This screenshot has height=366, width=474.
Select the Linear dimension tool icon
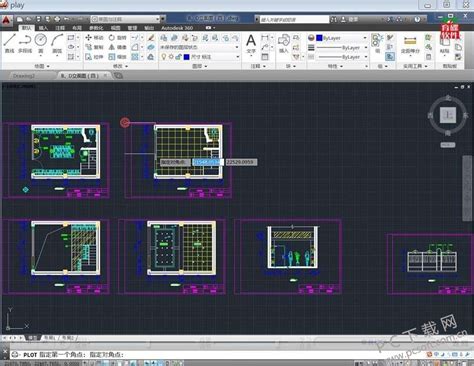point(265,38)
